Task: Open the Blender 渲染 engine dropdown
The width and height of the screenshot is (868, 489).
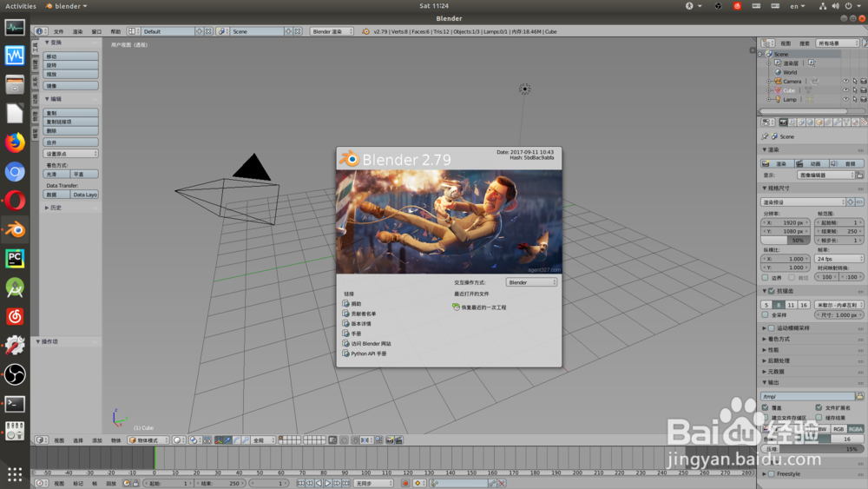Action: [332, 31]
